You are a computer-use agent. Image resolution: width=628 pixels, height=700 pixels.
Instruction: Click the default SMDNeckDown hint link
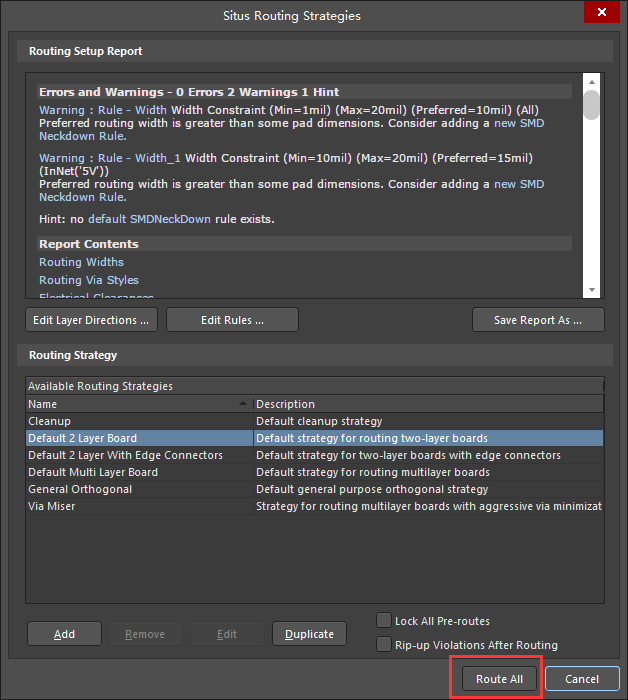point(149,219)
